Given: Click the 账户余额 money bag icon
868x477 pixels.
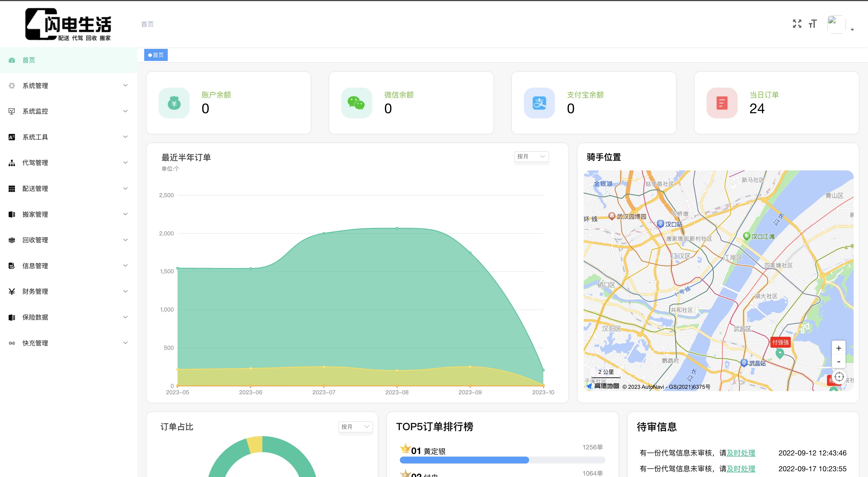Looking at the screenshot, I should point(174,103).
